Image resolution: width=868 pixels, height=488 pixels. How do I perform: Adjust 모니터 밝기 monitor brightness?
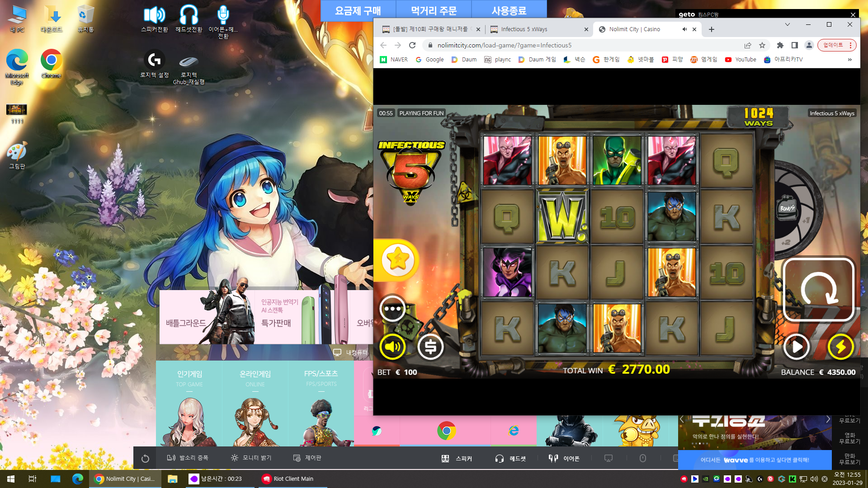click(251, 458)
